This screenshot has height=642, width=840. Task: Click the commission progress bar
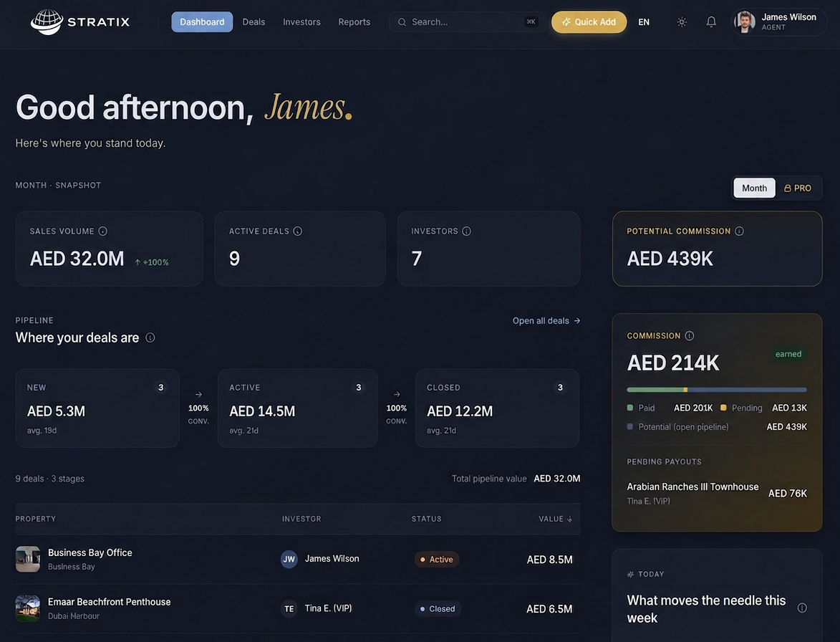pos(717,390)
